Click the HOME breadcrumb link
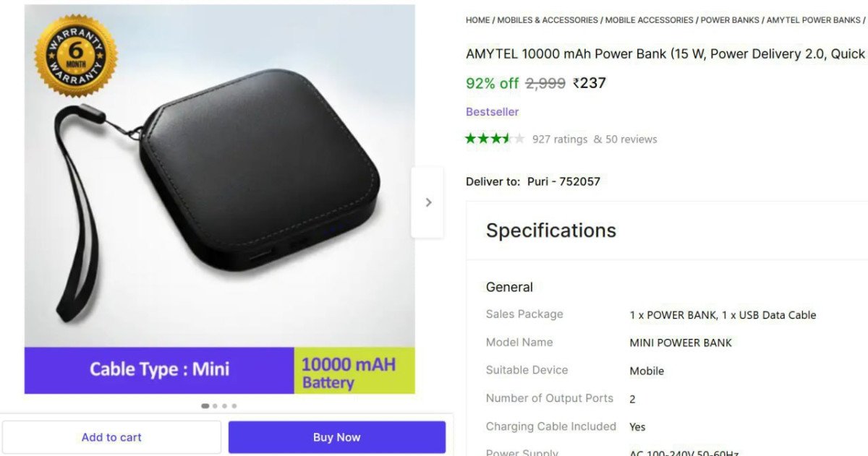The image size is (868, 456). (477, 20)
